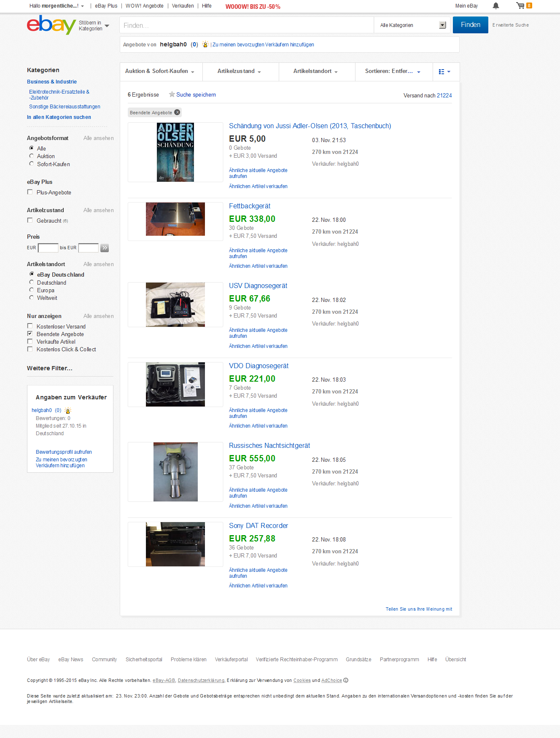
Task: Click the AdChoice info icon
Action: pos(346,680)
